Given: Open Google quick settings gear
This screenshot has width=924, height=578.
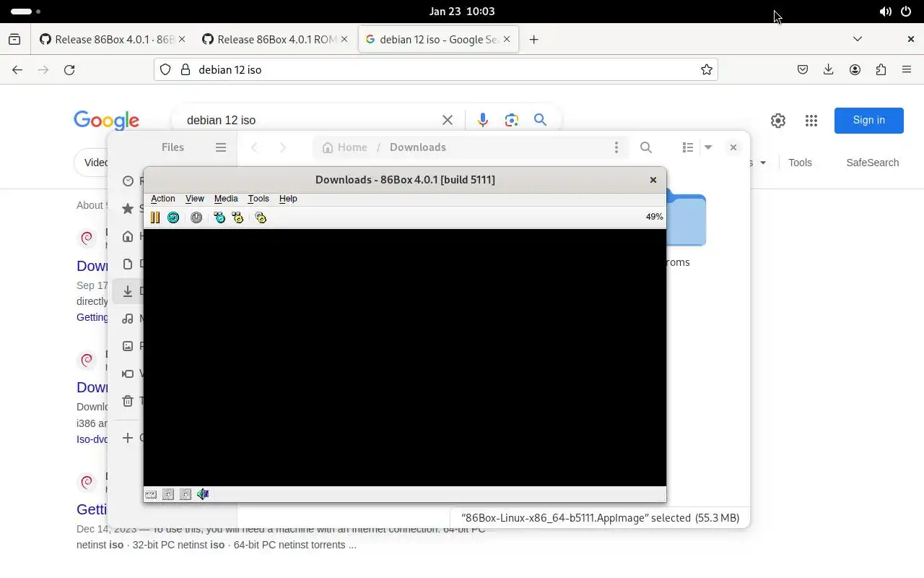Looking at the screenshot, I should click(777, 121).
